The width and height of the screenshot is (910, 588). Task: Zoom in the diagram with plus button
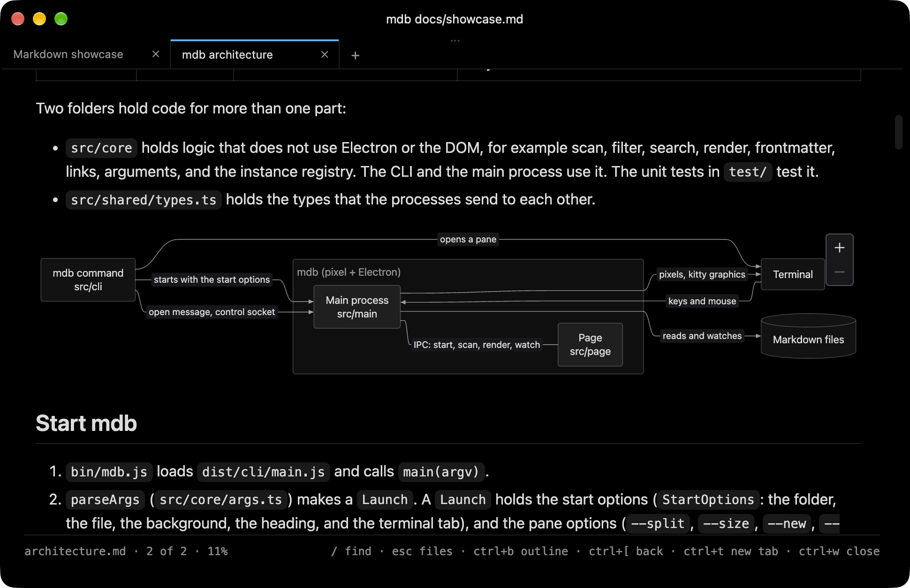[840, 248]
